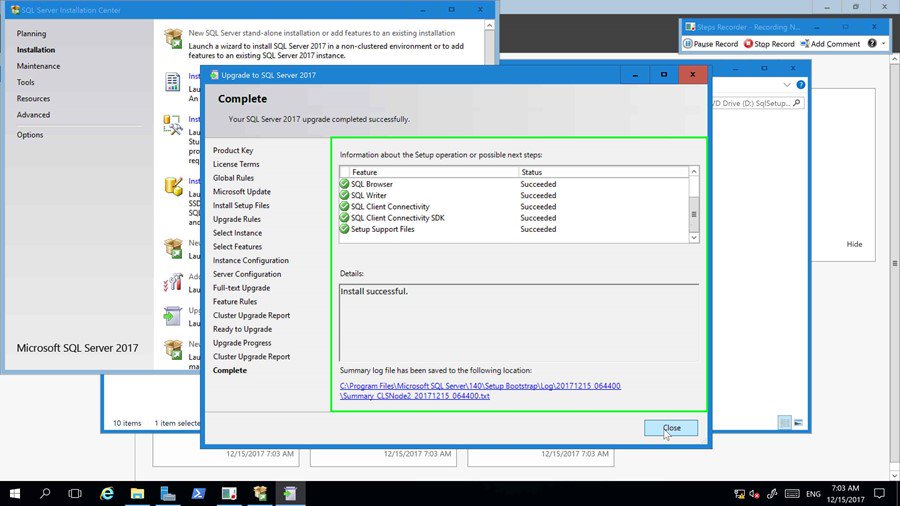Viewport: 900px width, 506px height.
Task: Add a comment in Steps Recorder
Action: click(830, 44)
